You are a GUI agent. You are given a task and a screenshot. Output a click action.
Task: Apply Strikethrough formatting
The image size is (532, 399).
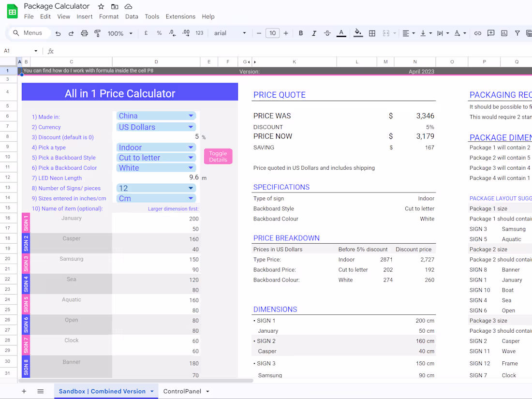pos(327,33)
